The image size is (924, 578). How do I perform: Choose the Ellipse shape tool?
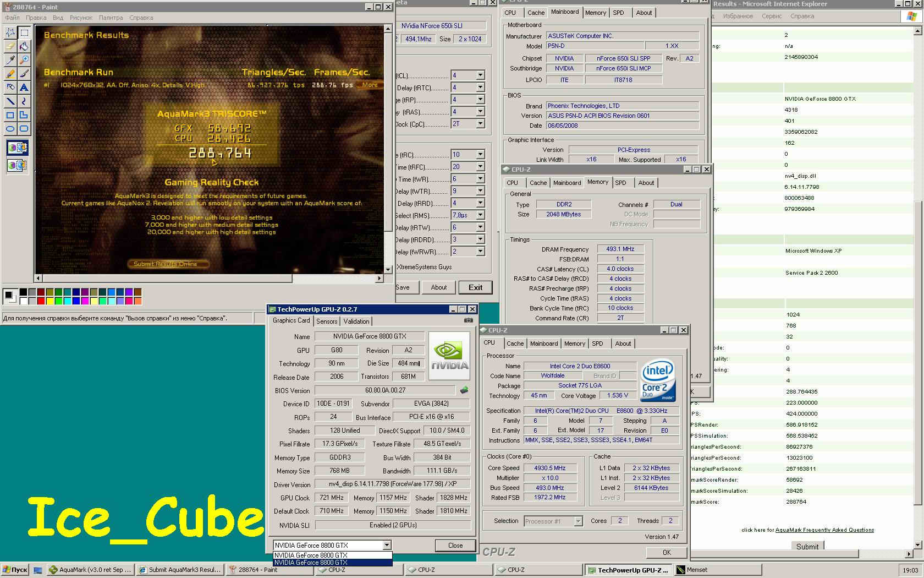[x=10, y=129]
